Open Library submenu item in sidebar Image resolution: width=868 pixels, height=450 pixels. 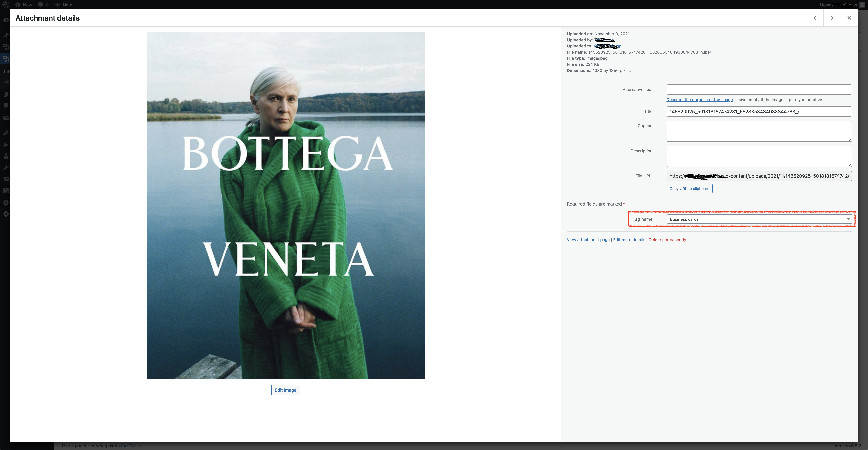tap(7, 71)
